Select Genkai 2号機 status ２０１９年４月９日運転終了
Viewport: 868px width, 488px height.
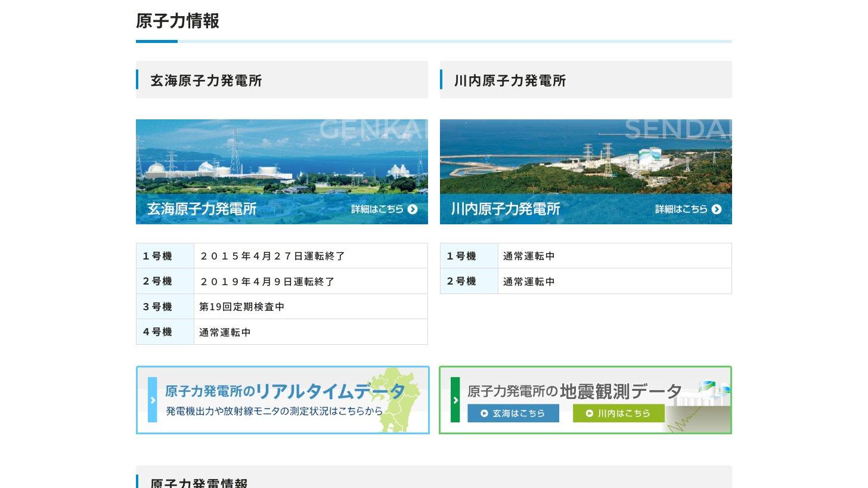[311, 281]
